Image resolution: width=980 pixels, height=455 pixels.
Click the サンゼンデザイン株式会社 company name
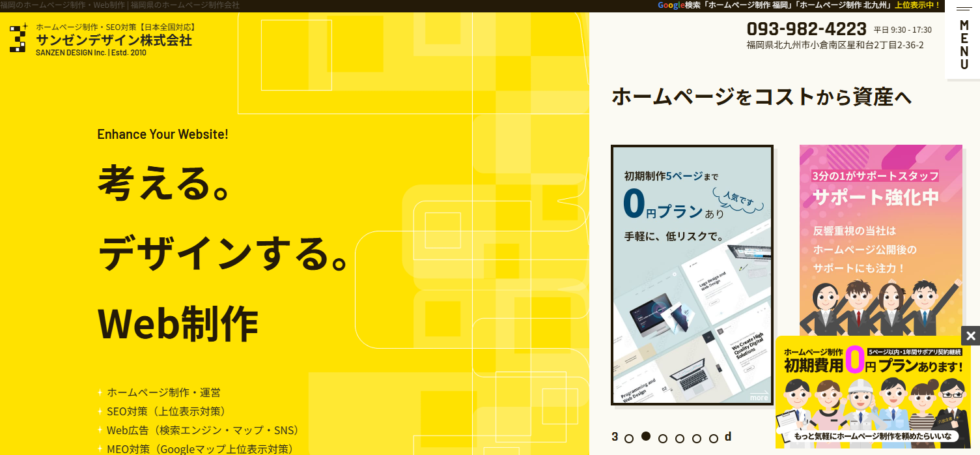pos(114,40)
